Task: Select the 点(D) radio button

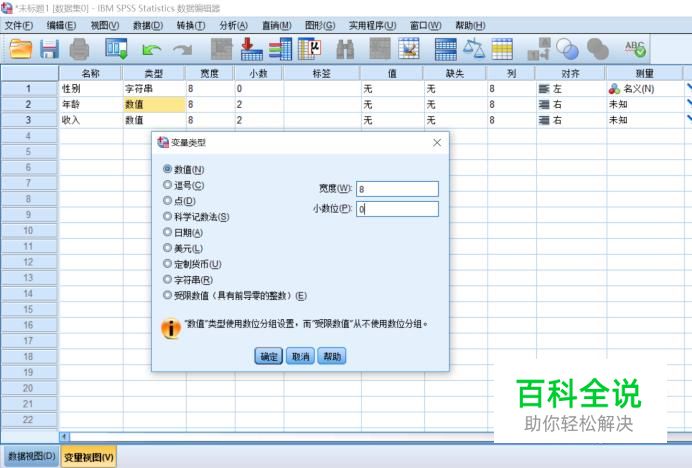Action: 167,200
